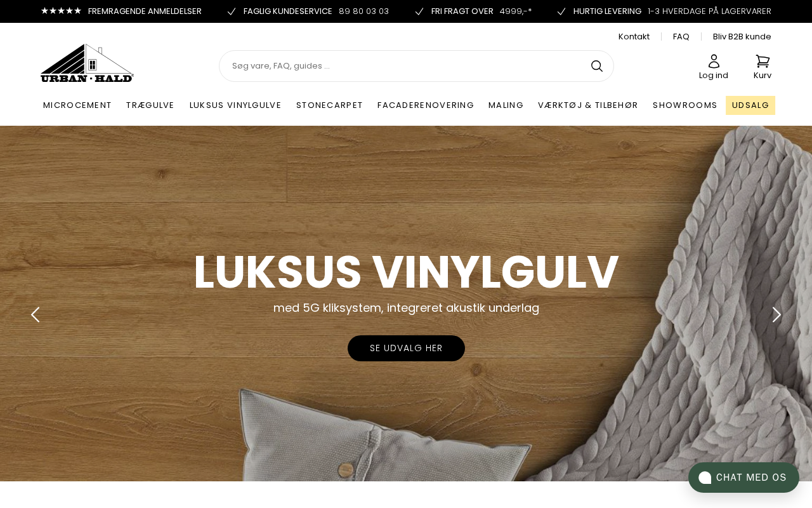Click the Urban Hald logo
Image resolution: width=812 pixels, height=508 pixels.
point(87,63)
